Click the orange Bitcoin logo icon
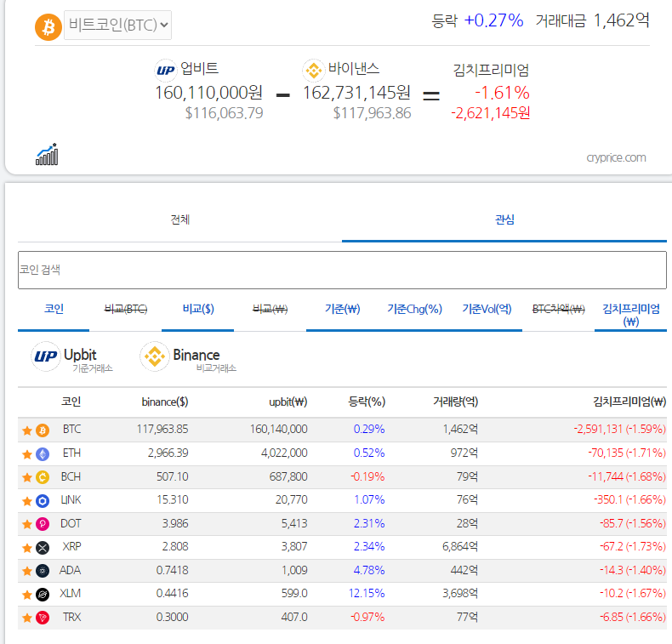Viewport: 672px width, 644px height. (x=48, y=27)
